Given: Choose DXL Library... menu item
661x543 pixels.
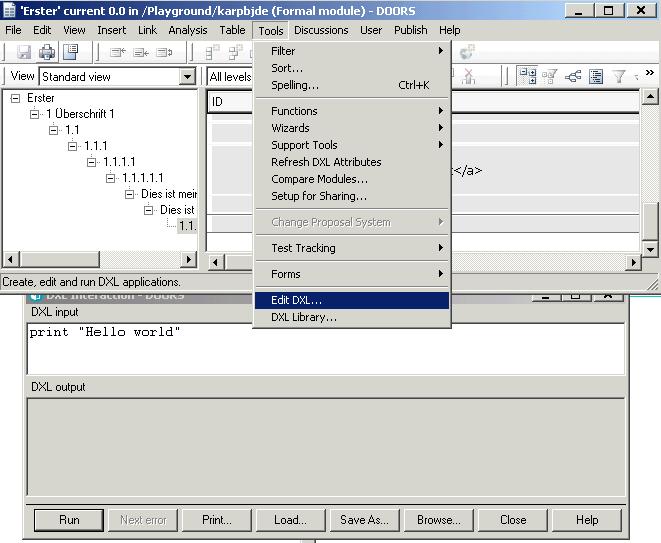Looking at the screenshot, I should coord(352,317).
